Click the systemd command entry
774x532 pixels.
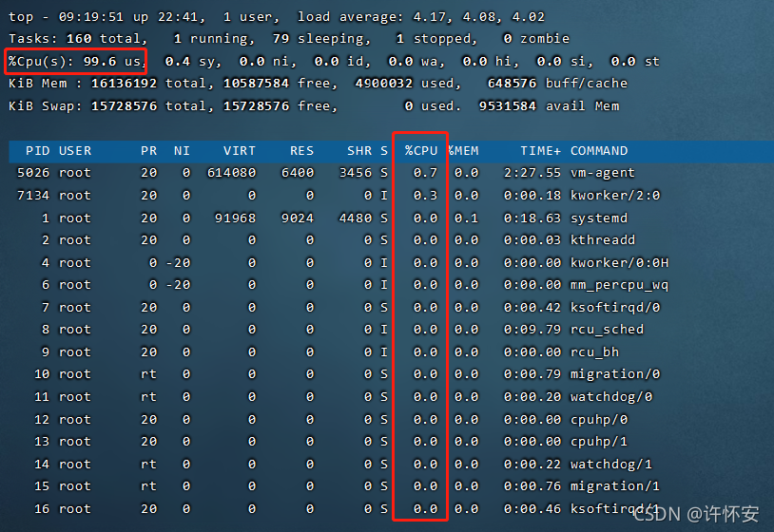tap(599, 218)
